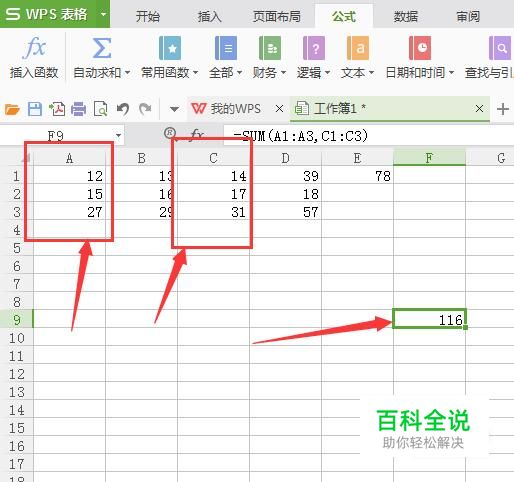Click the Insert Function fx icon
514x482 pixels.
[34, 48]
